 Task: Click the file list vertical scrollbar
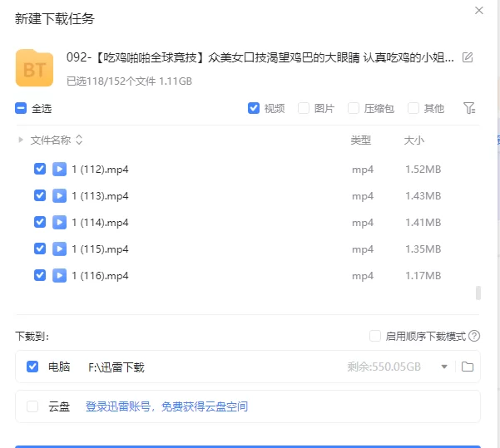[x=478, y=293]
